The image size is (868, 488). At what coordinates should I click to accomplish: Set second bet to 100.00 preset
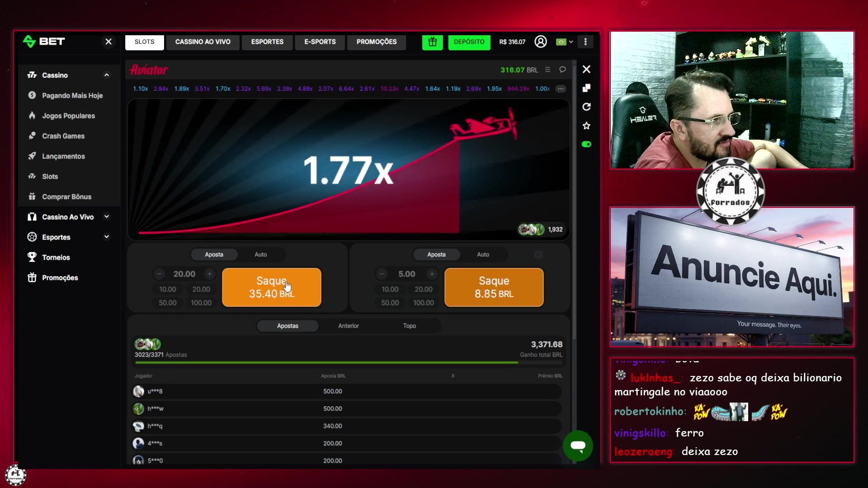click(x=424, y=303)
